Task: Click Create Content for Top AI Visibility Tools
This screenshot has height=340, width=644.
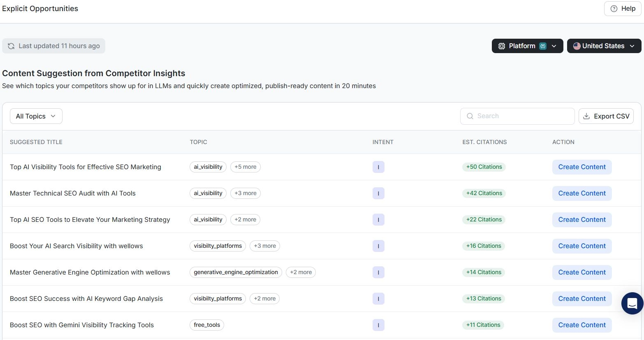Action: coord(581,167)
